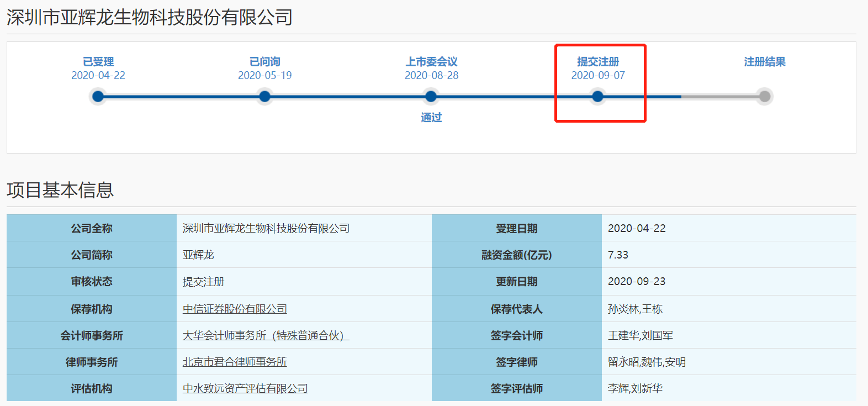Click the 通过 result under 上市委会议

point(431,117)
